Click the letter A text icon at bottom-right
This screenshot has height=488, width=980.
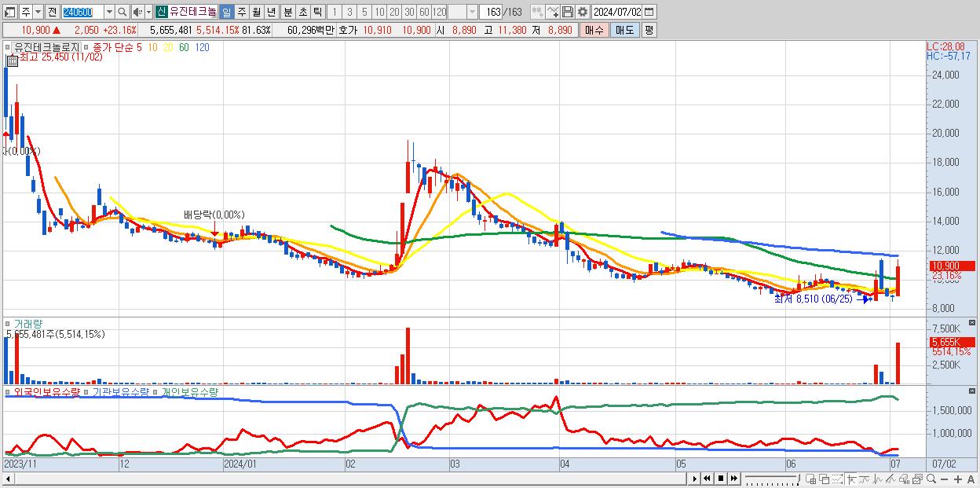pyautogui.click(x=971, y=479)
